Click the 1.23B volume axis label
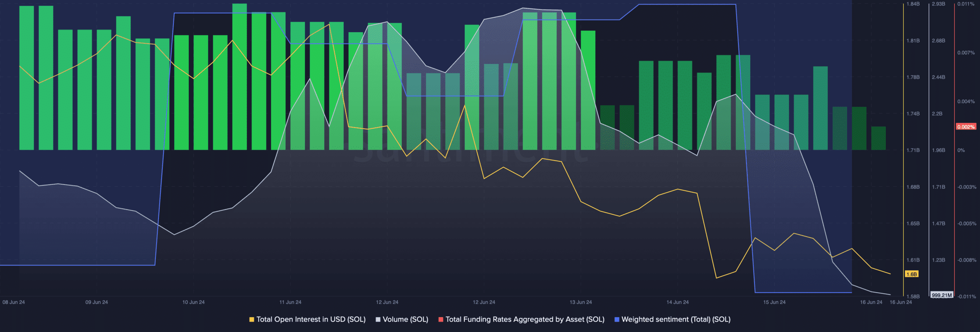This screenshot has height=332, width=980. click(x=939, y=260)
